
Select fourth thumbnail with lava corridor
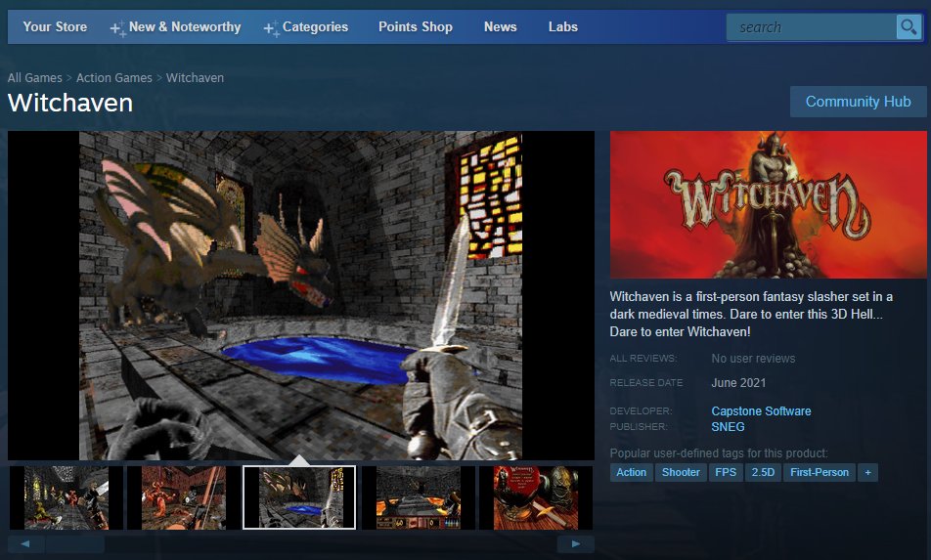pos(419,497)
